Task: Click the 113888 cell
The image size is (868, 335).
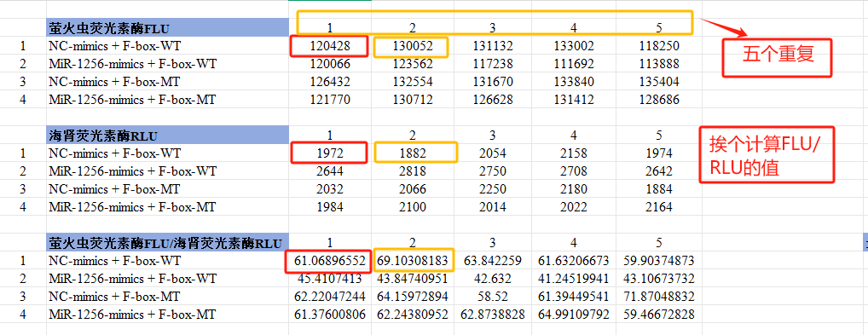Action: 659,64
